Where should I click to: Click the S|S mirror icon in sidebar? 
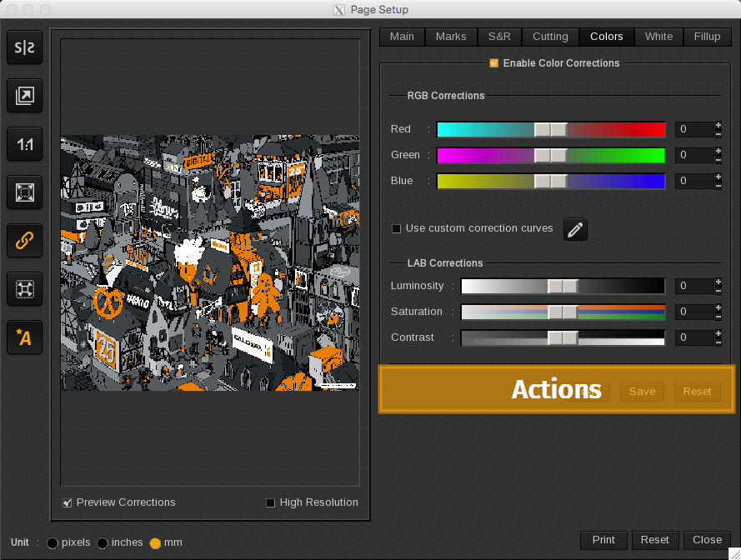(25, 48)
